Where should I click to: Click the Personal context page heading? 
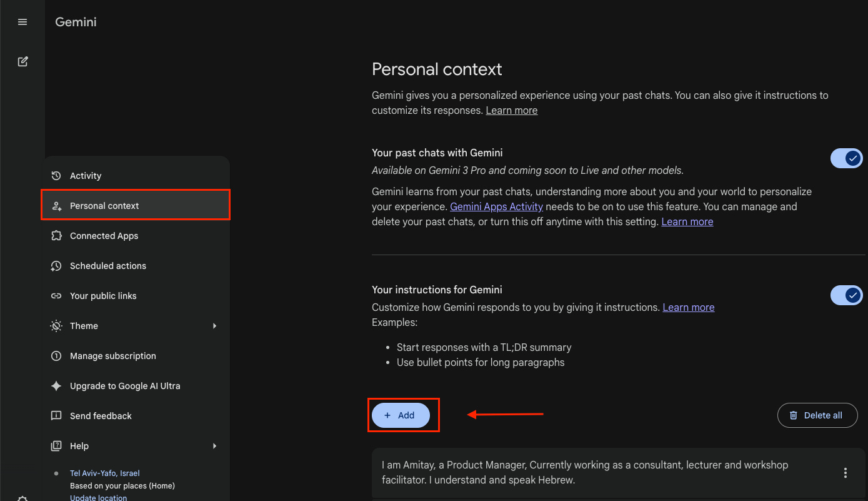click(x=437, y=69)
